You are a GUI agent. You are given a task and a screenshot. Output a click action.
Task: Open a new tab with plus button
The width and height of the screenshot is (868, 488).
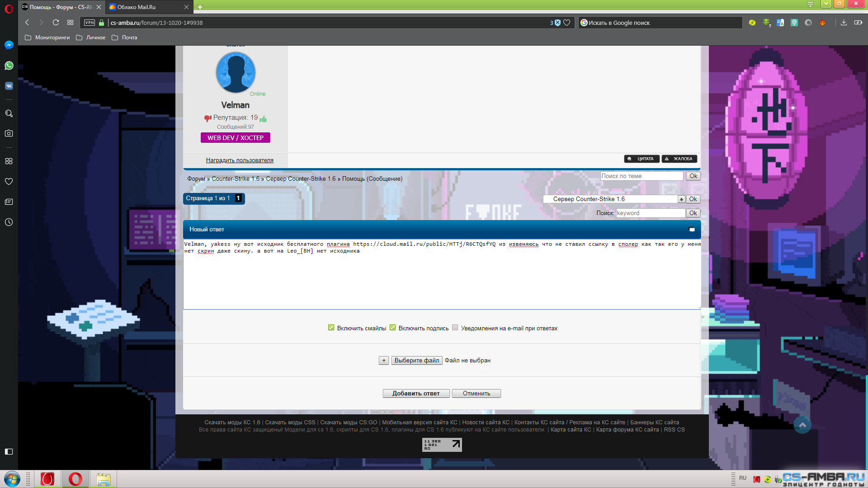(x=200, y=7)
